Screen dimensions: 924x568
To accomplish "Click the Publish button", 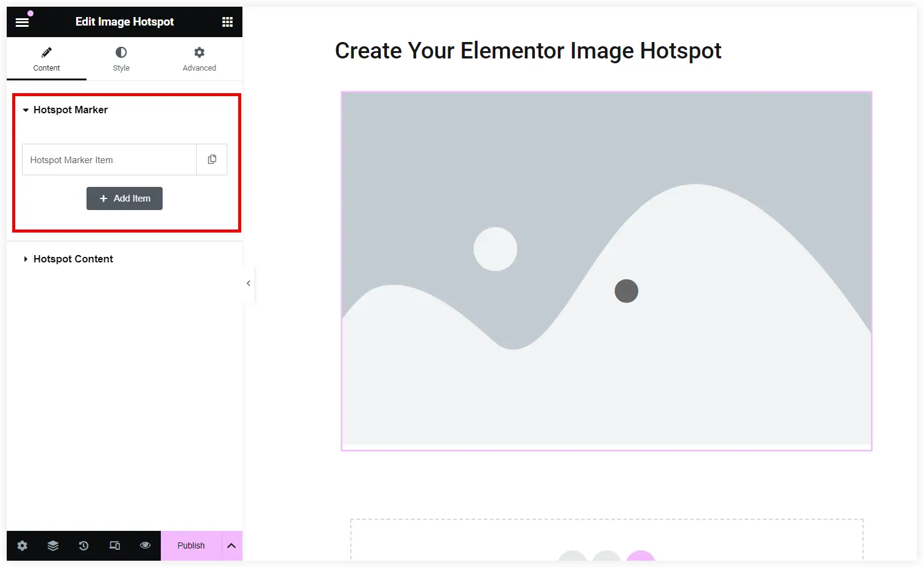I will (191, 545).
